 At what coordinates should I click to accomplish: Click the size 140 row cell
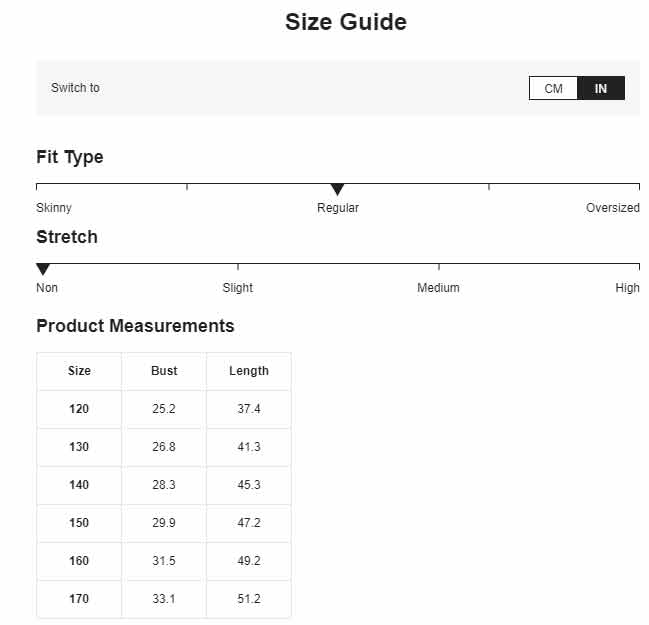[79, 485]
